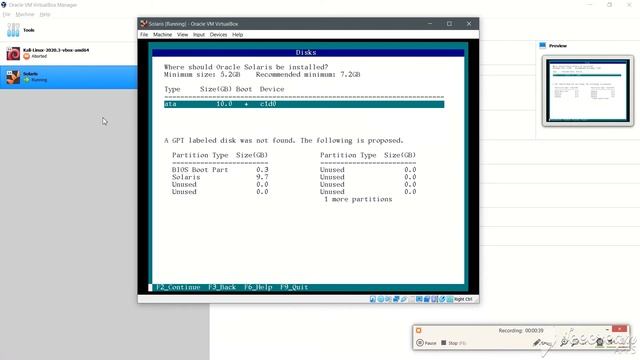The image size is (640, 360).
Task: Click the network adapter indicator in VM status bar
Action: 396,299
